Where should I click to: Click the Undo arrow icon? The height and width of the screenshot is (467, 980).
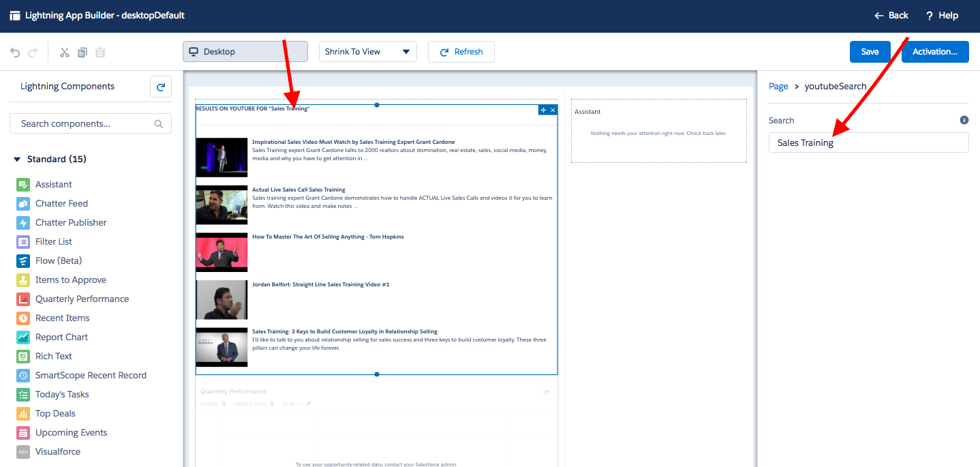coord(15,52)
